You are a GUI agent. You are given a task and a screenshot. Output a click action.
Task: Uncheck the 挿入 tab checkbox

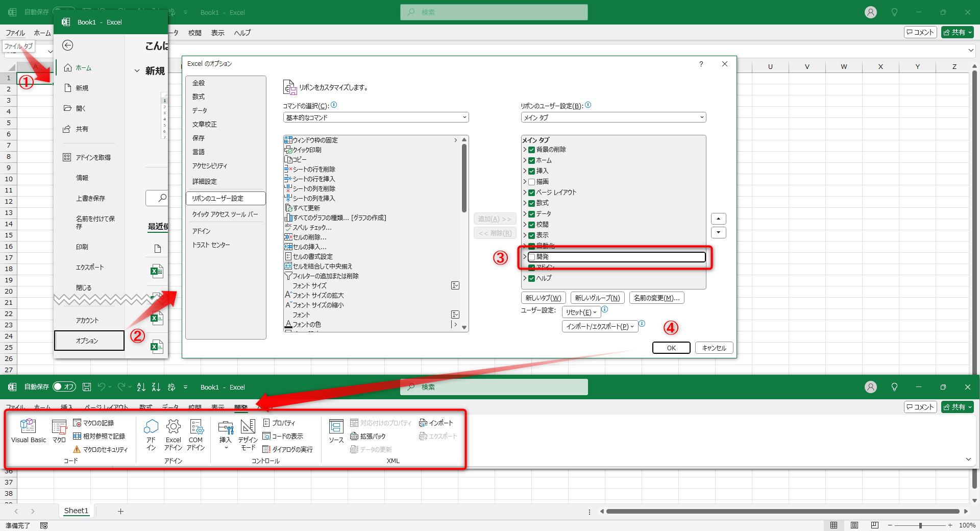(x=532, y=171)
